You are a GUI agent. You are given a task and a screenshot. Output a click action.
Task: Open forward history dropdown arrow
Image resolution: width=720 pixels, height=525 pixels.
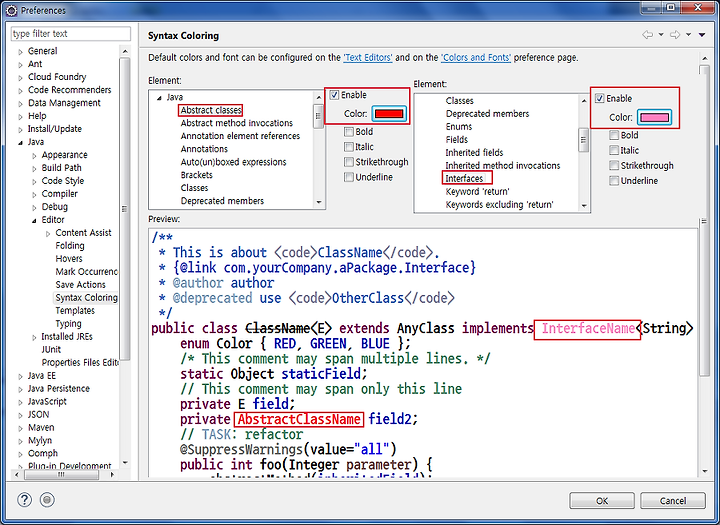[688, 34]
